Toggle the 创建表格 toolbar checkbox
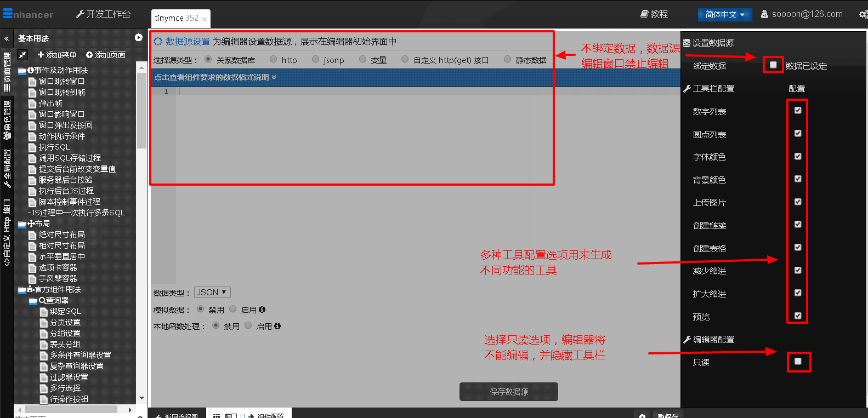 coord(798,247)
